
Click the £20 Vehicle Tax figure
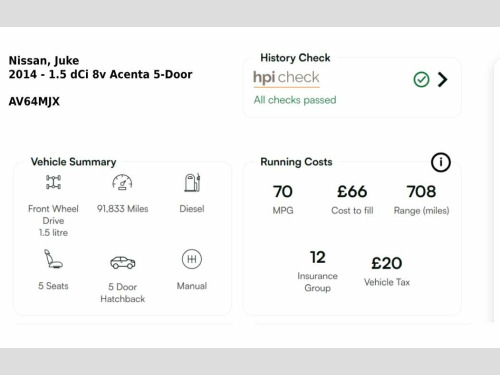tap(387, 263)
